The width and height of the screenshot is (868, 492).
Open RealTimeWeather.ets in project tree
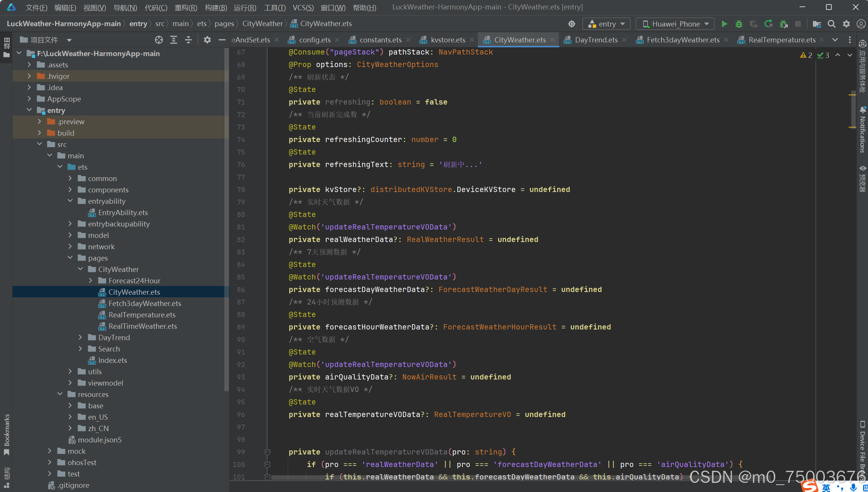coord(142,326)
